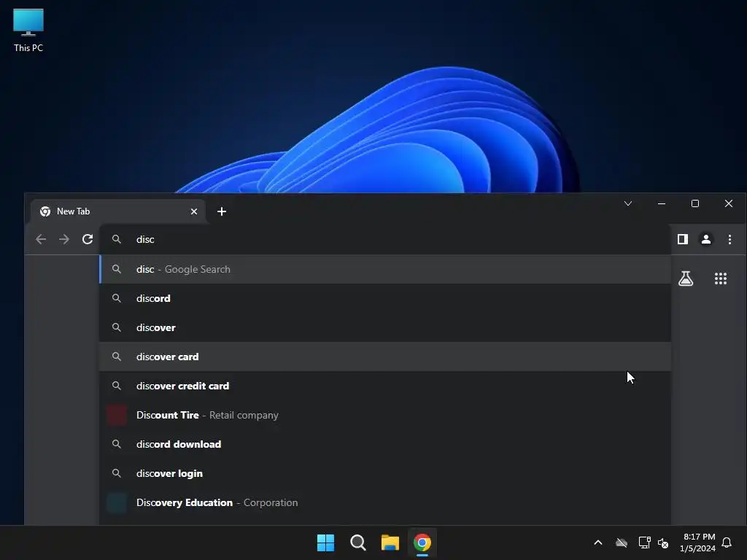
Task: Open This PC desktop icon
Action: pyautogui.click(x=28, y=31)
